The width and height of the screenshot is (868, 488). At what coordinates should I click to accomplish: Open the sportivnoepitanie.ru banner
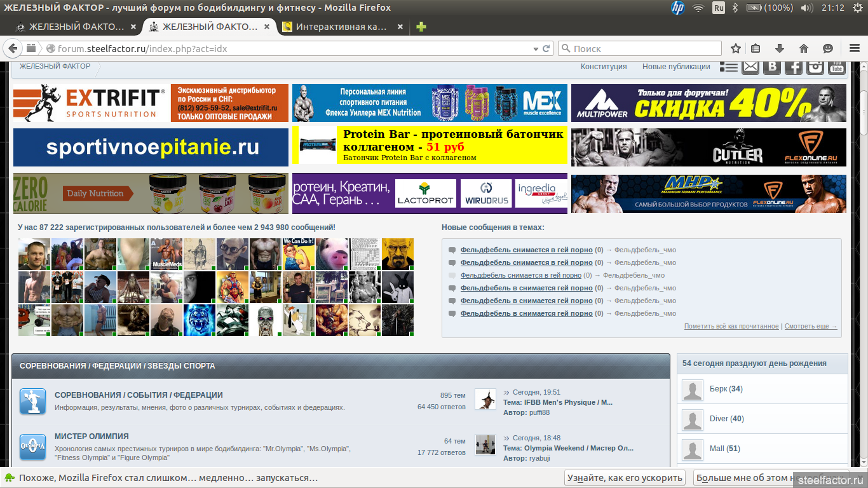(151, 147)
